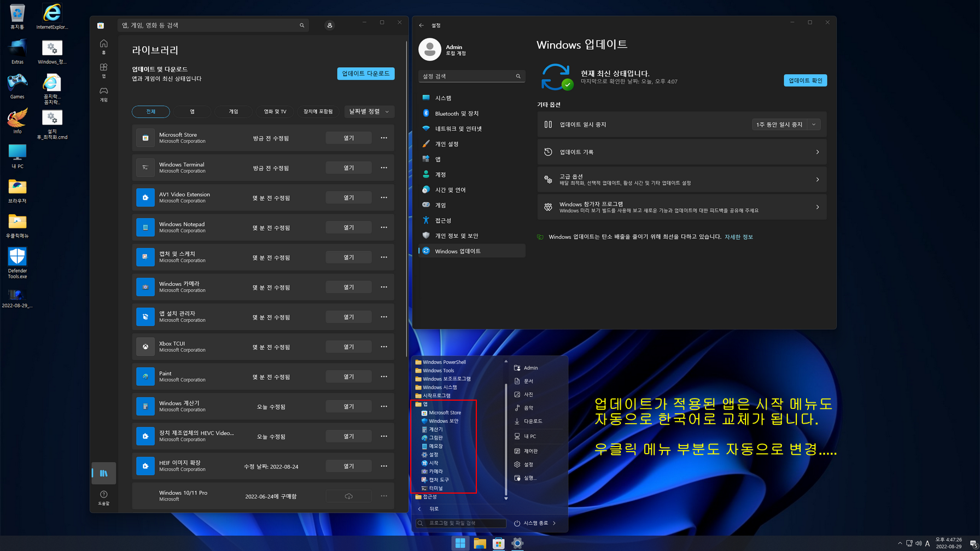Image resolution: width=980 pixels, height=551 pixels.
Task: Open 네트워크 및 인터넷 in Settings navigation
Action: tap(471, 128)
